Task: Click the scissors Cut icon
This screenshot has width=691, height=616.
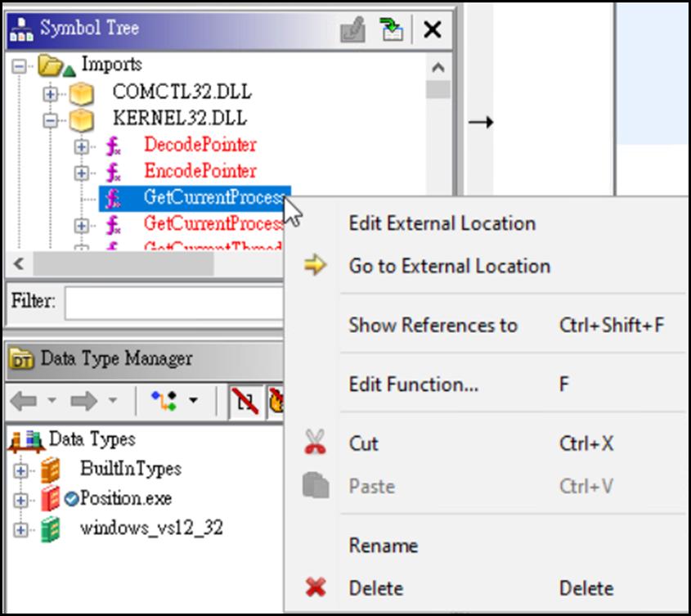Action: coord(315,442)
